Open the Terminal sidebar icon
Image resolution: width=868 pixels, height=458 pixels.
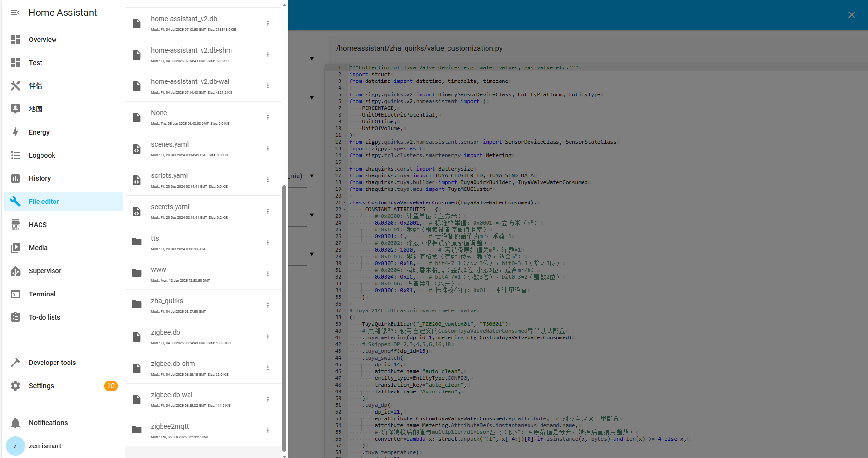[x=15, y=294]
